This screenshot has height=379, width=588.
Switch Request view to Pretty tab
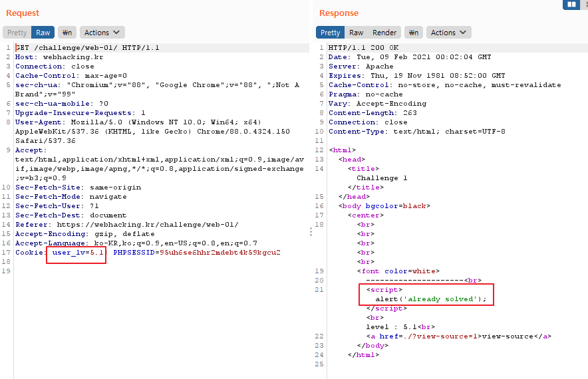tap(17, 33)
